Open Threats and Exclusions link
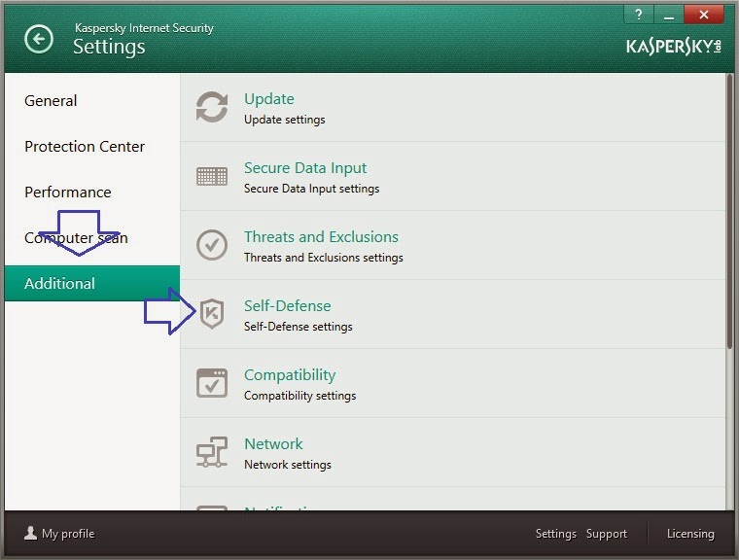Viewport: 739px width, 560px height. [321, 236]
